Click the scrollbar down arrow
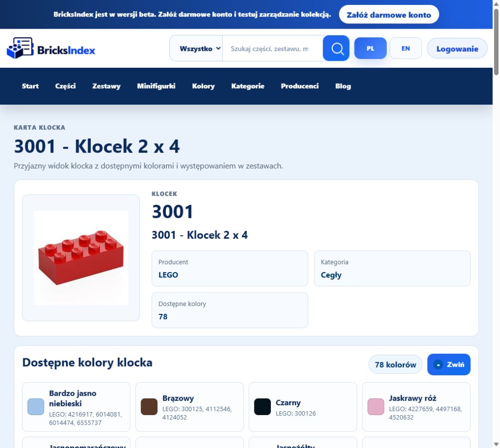This screenshot has height=448, width=500. click(496, 444)
